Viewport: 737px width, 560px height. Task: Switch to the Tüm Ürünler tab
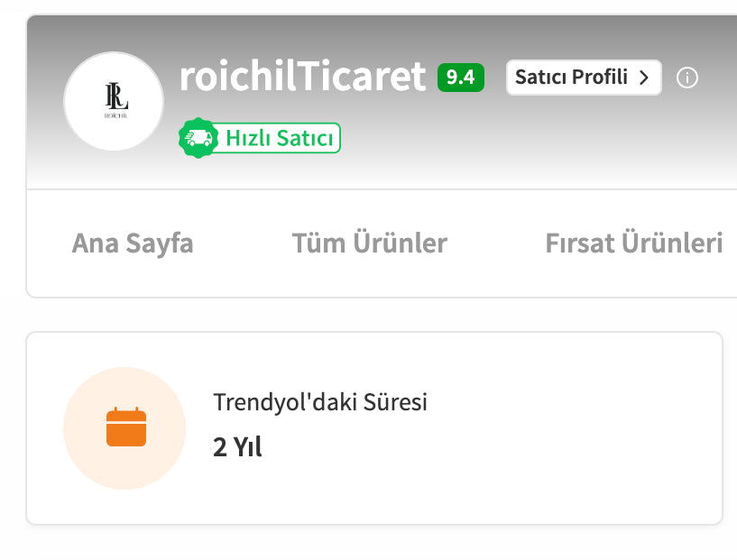click(369, 243)
